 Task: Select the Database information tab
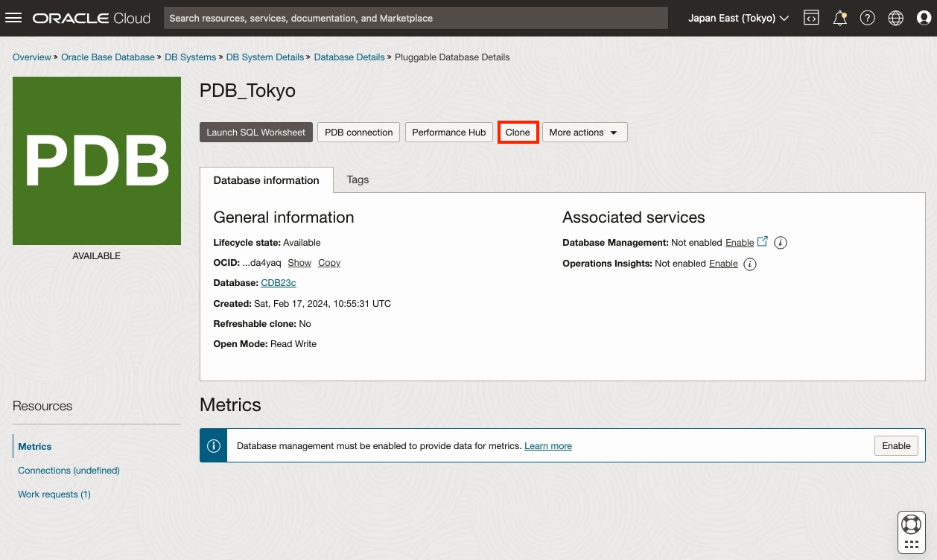tap(266, 179)
